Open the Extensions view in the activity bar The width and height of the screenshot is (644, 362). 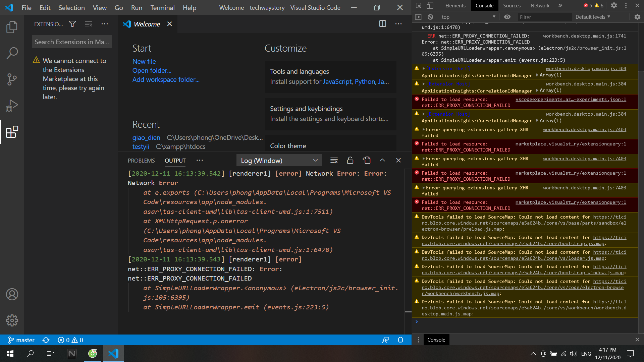(12, 132)
